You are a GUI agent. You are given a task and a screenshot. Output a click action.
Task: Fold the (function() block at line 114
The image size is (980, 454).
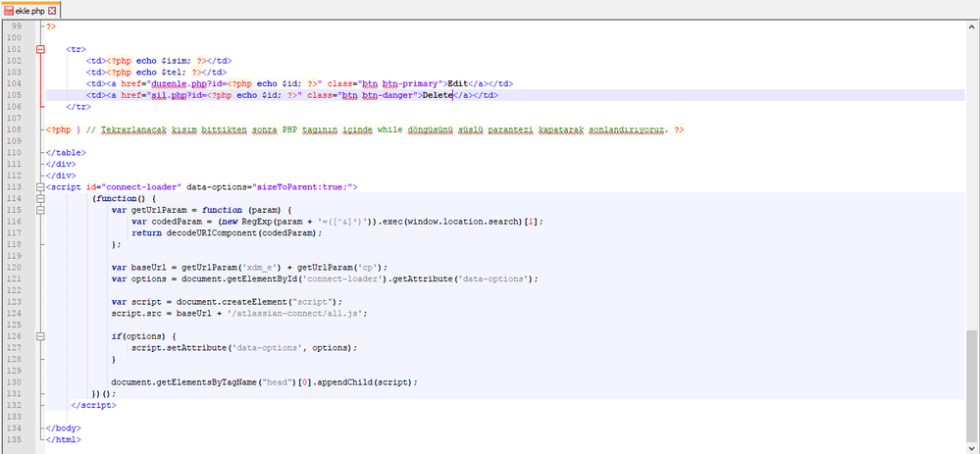(41, 199)
